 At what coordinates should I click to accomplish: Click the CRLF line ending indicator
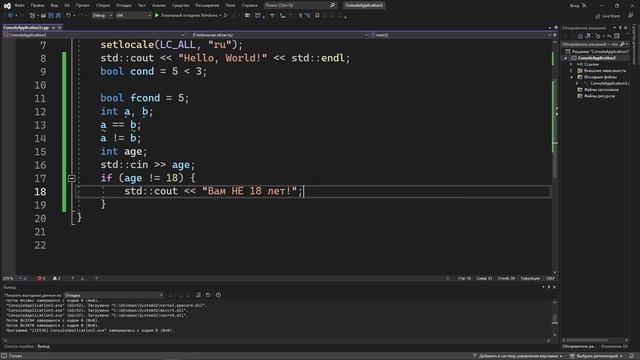[x=550, y=278]
